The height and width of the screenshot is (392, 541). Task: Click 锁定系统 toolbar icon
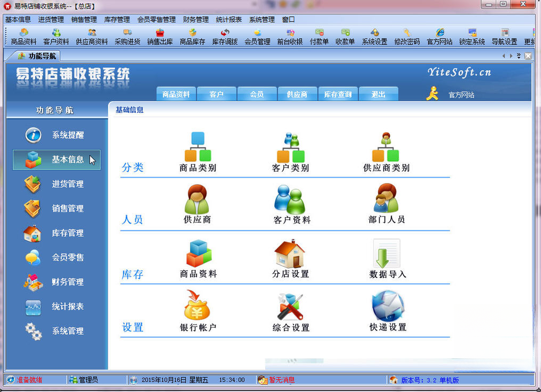point(472,37)
